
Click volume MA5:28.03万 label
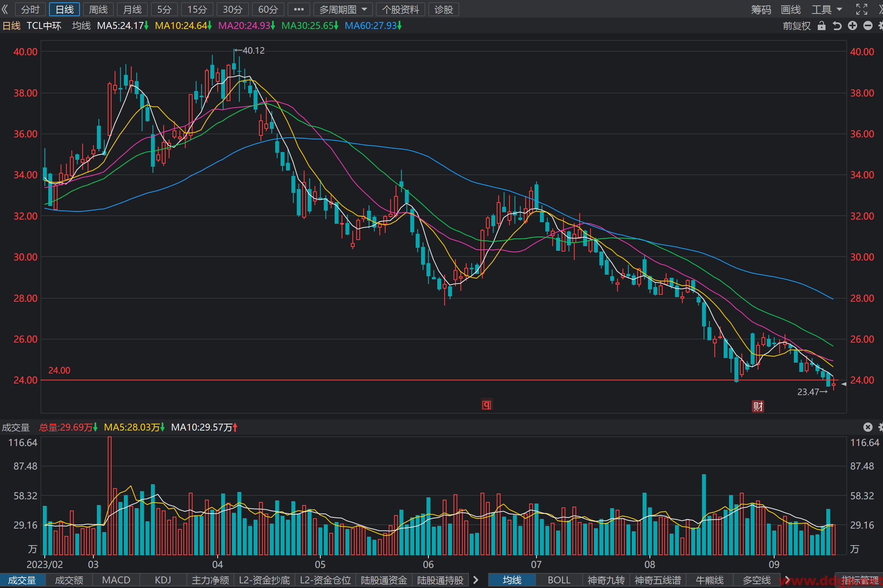coord(134,427)
